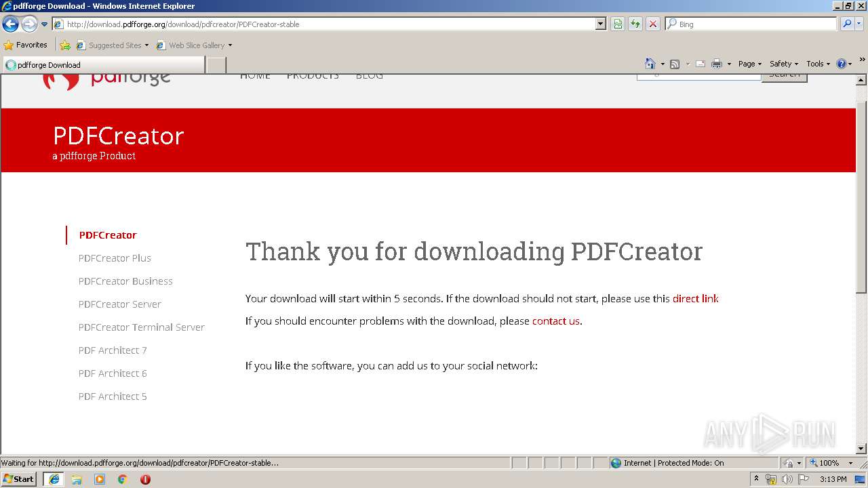Viewport: 868px width, 488px height.
Task: Click the red Opera-style taskbar icon
Action: tap(145, 479)
